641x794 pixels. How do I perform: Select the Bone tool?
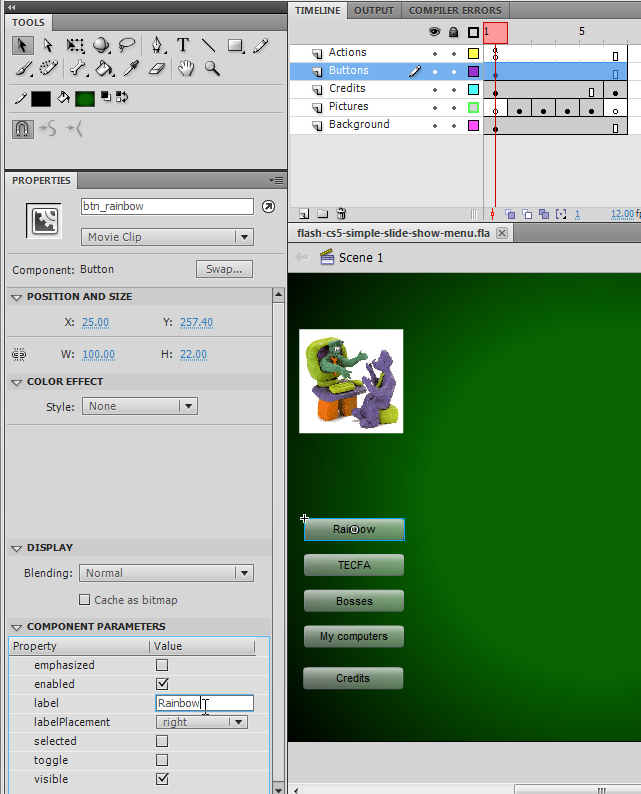click(x=78, y=68)
